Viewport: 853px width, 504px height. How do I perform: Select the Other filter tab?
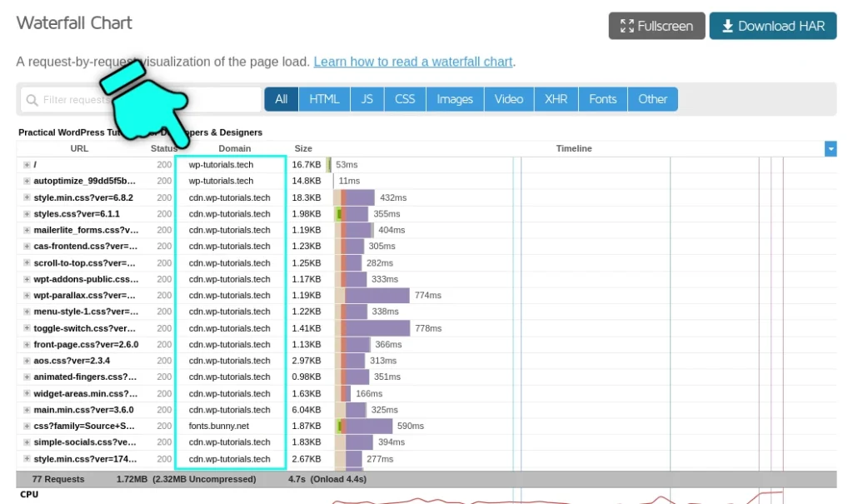pos(653,98)
